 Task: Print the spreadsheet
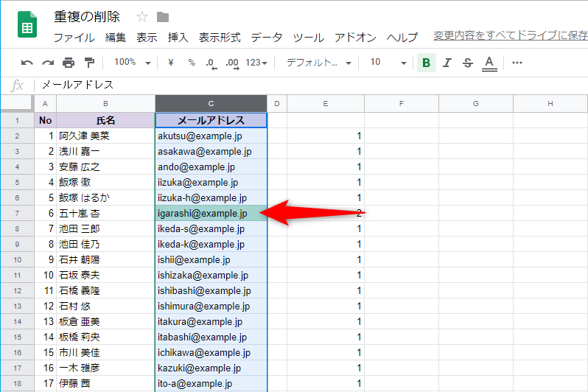click(x=69, y=63)
